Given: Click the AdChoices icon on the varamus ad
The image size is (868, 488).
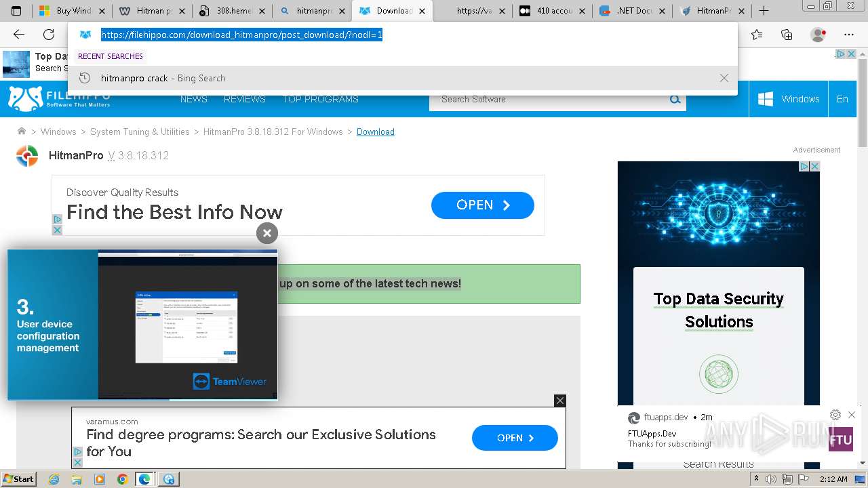Looking at the screenshot, I should [77, 451].
